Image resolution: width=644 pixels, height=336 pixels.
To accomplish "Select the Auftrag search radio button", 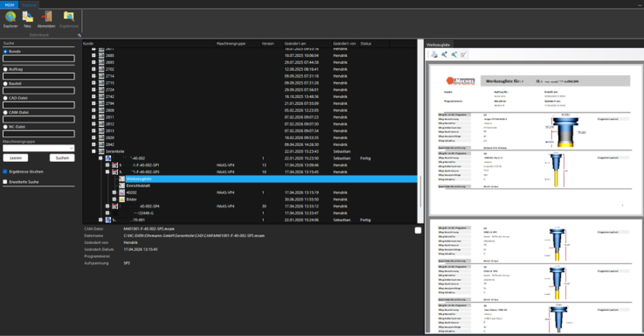I will click(5, 69).
